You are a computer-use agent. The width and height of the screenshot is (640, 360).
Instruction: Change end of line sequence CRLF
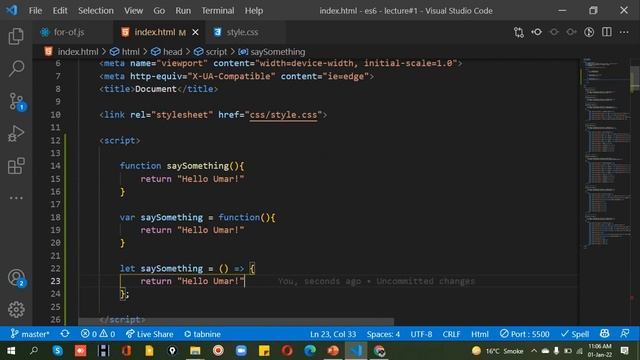coord(451,334)
